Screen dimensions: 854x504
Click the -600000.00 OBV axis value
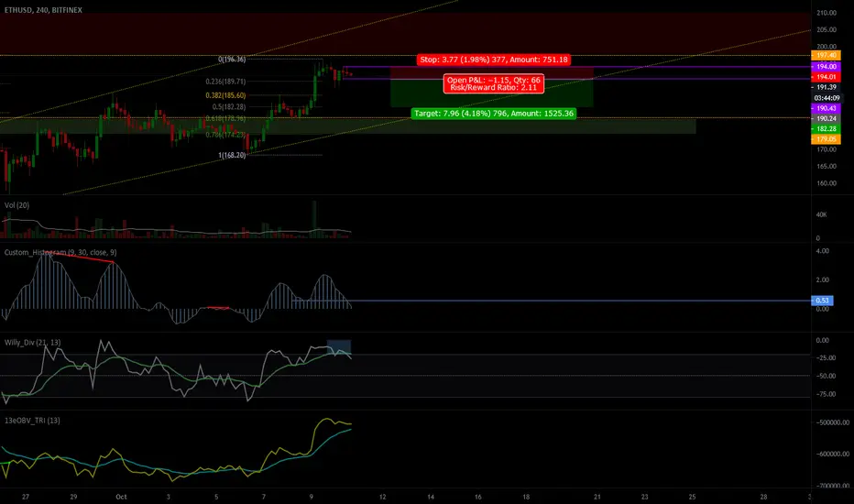(x=832, y=454)
